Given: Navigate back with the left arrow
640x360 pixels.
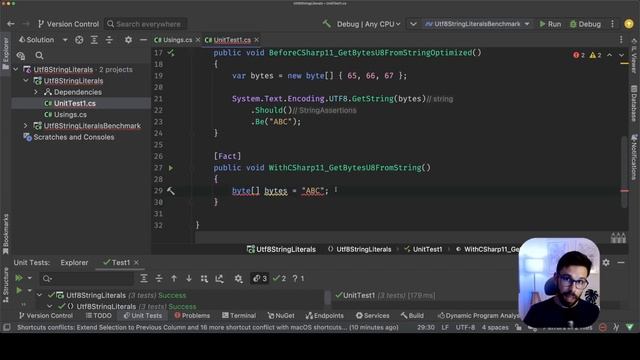Looking at the screenshot, I should tap(11, 24).
